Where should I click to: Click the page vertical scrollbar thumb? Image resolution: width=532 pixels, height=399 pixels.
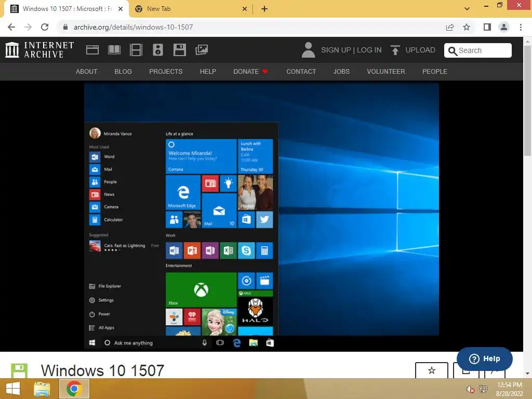(x=527, y=101)
